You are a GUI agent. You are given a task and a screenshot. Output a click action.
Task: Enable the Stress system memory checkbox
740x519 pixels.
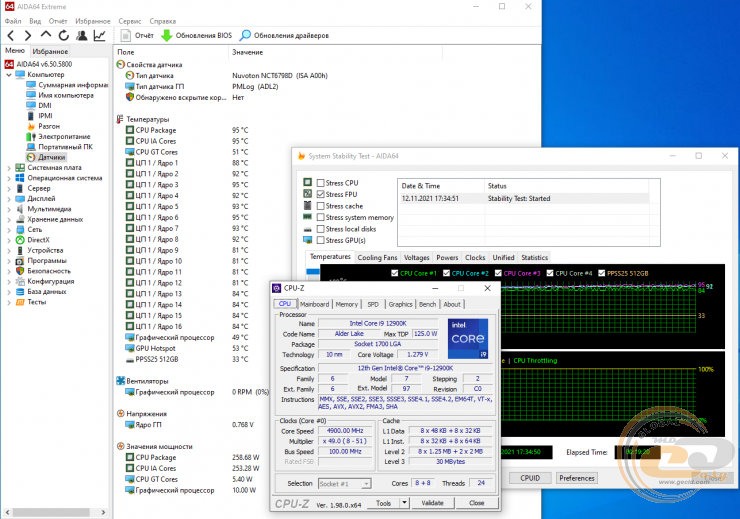coord(320,218)
